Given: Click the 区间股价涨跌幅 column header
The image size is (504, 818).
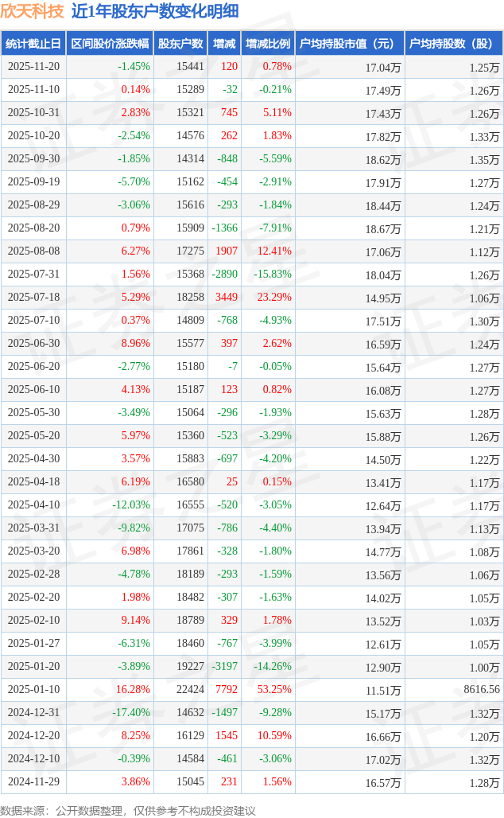Looking at the screenshot, I should [109, 44].
